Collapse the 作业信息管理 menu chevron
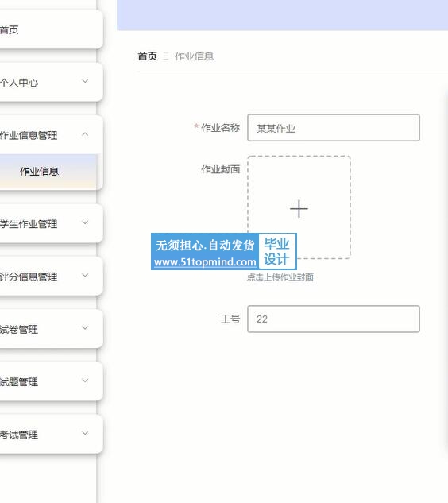Screen dimensions: 448x503 (x=85, y=134)
